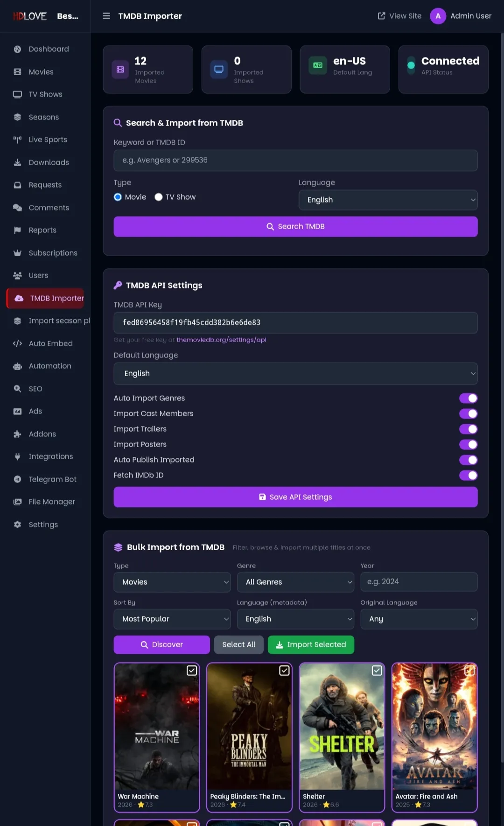Click the Admin User avatar circle
The width and height of the screenshot is (504, 826).
point(438,16)
